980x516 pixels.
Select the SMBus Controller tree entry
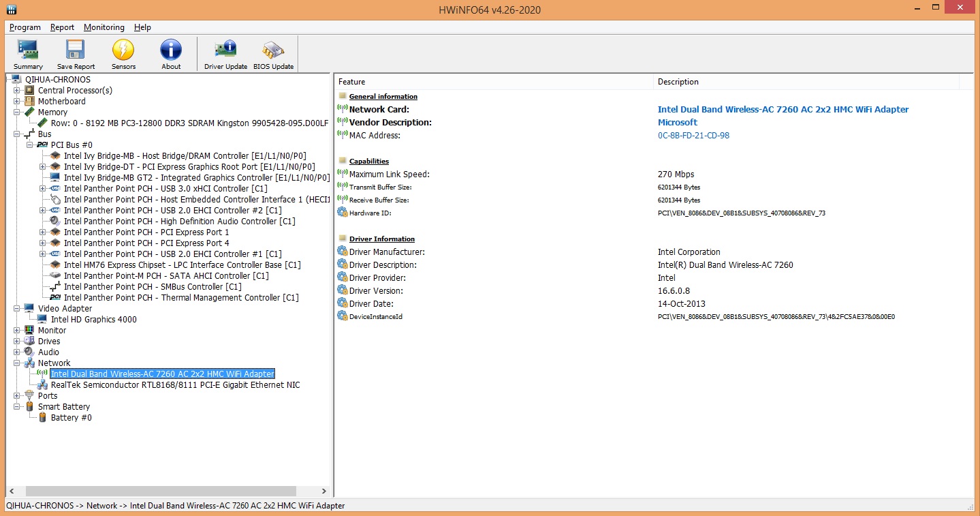click(x=153, y=286)
